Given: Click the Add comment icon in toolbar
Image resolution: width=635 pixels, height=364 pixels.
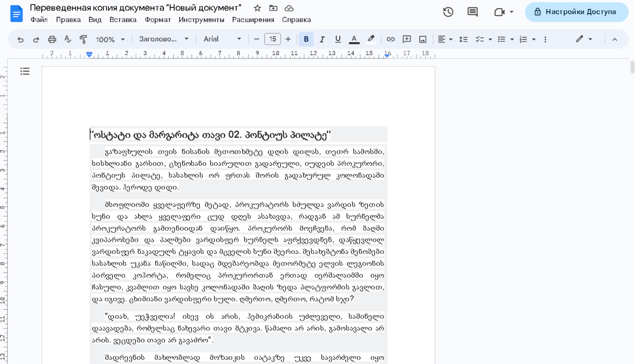Looking at the screenshot, I should (406, 39).
